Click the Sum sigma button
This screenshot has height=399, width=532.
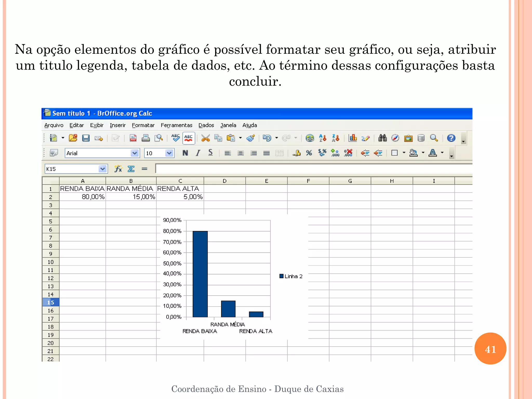pyautogui.click(x=131, y=169)
